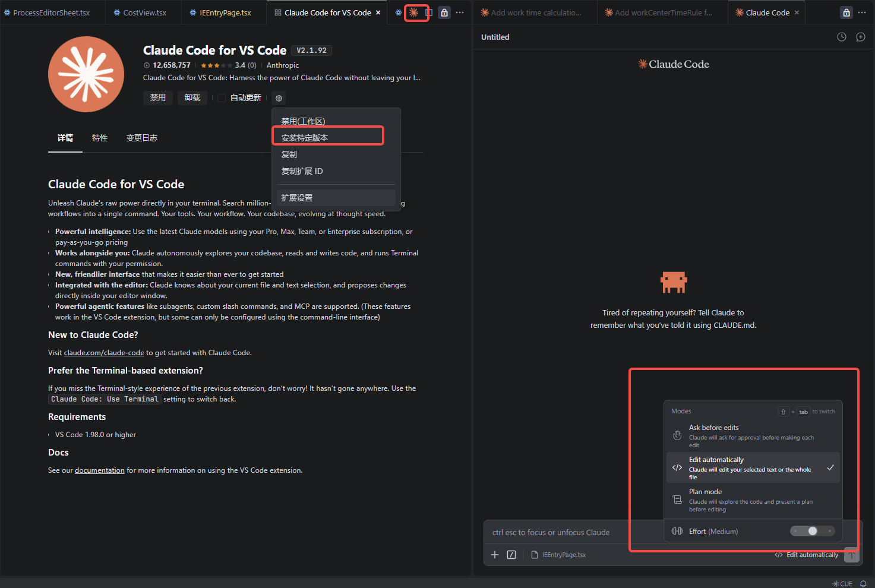Screen dimensions: 875x588
Task: Open more actions menu in left editor group
Action: (460, 12)
